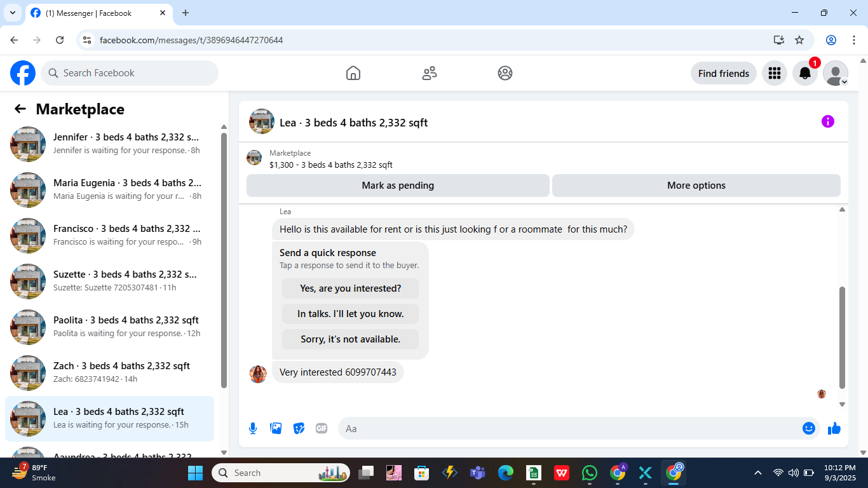This screenshot has width=868, height=488.
Task: Mark the listing as pending
Action: (x=398, y=186)
